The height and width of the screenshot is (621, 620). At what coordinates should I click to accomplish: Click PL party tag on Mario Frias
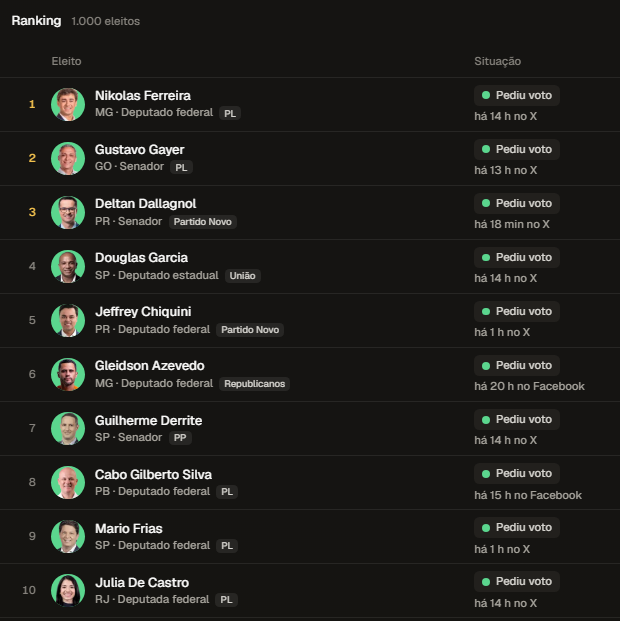coord(227,546)
